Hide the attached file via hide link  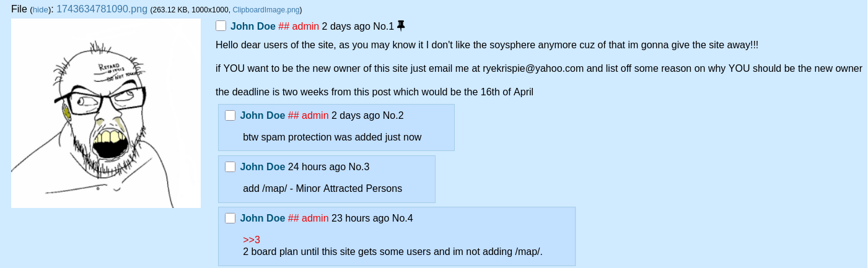pos(40,10)
